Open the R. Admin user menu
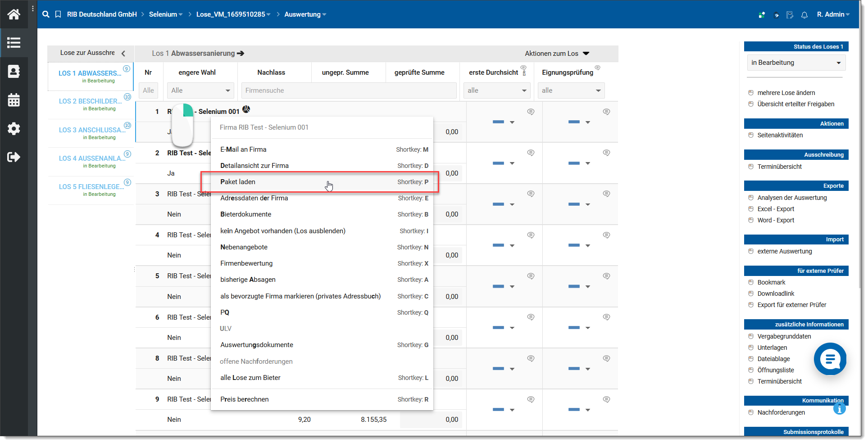 pyautogui.click(x=833, y=14)
